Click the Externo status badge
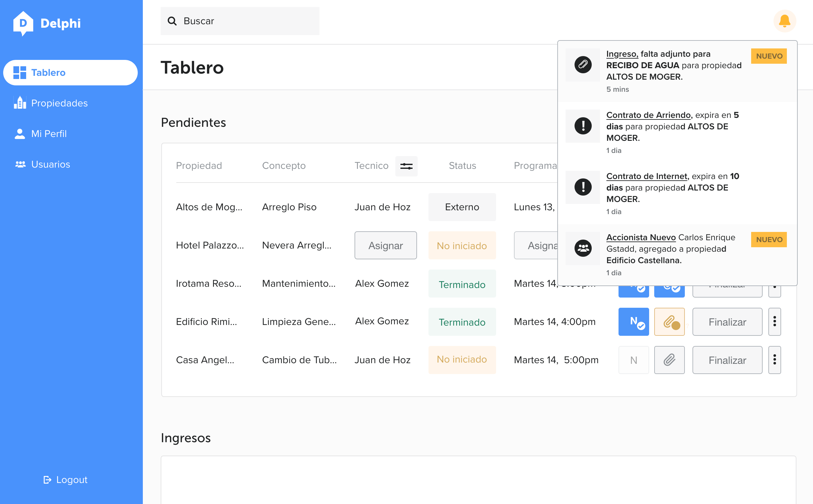The image size is (813, 504). tap(462, 207)
